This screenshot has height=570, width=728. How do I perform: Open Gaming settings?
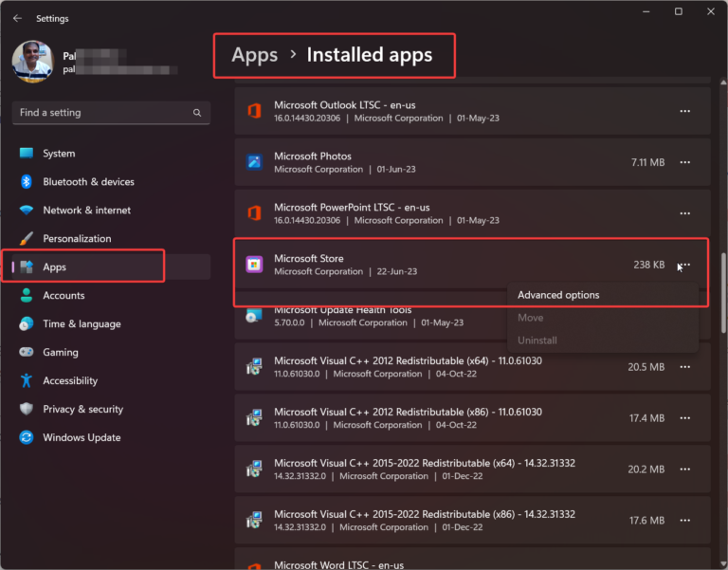click(111, 352)
